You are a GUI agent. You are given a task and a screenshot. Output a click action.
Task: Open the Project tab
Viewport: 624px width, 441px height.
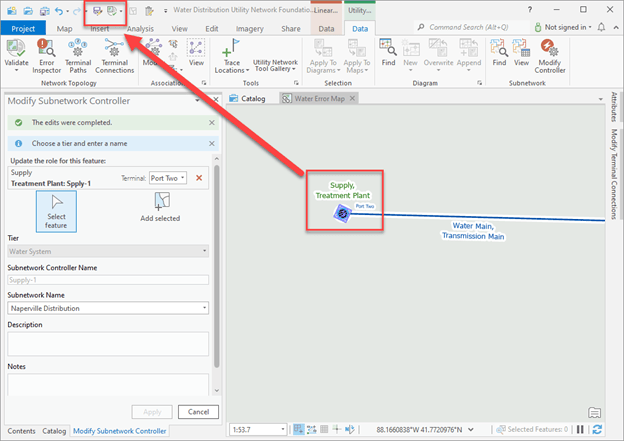pyautogui.click(x=23, y=29)
